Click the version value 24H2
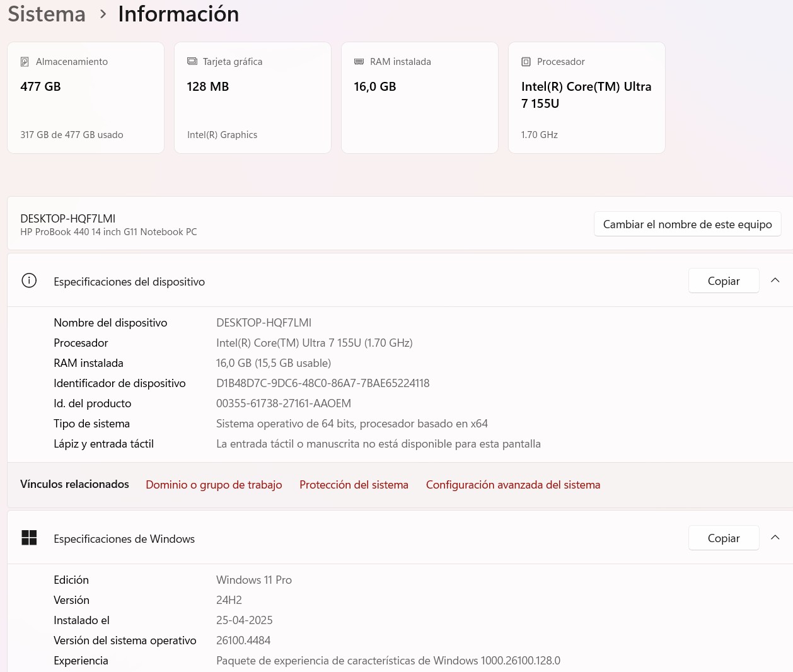Image resolution: width=793 pixels, height=672 pixels. coord(229,600)
